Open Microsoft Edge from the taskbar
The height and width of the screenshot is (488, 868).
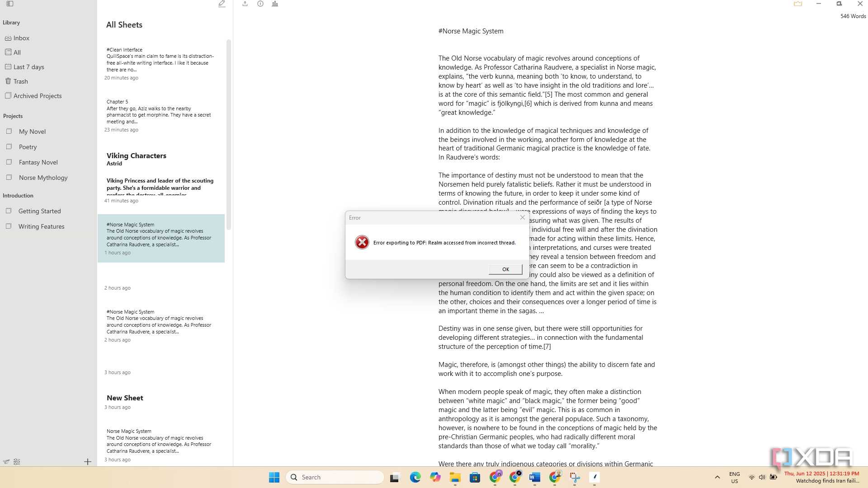pos(415,477)
